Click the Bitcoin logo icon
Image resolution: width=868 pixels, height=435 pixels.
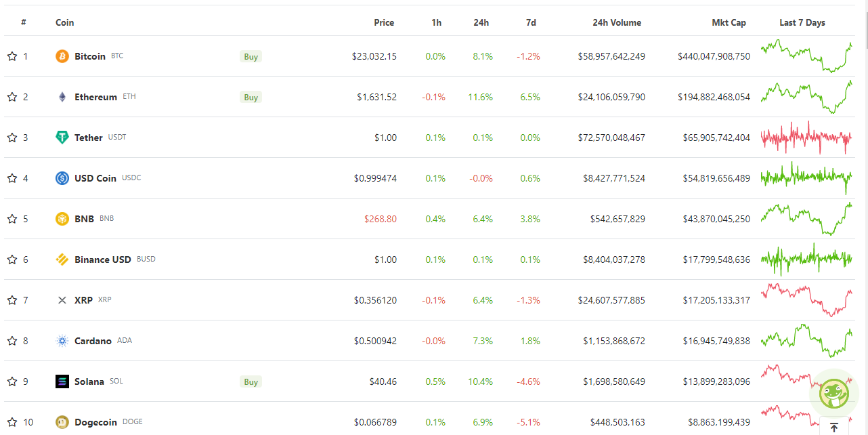click(x=62, y=56)
